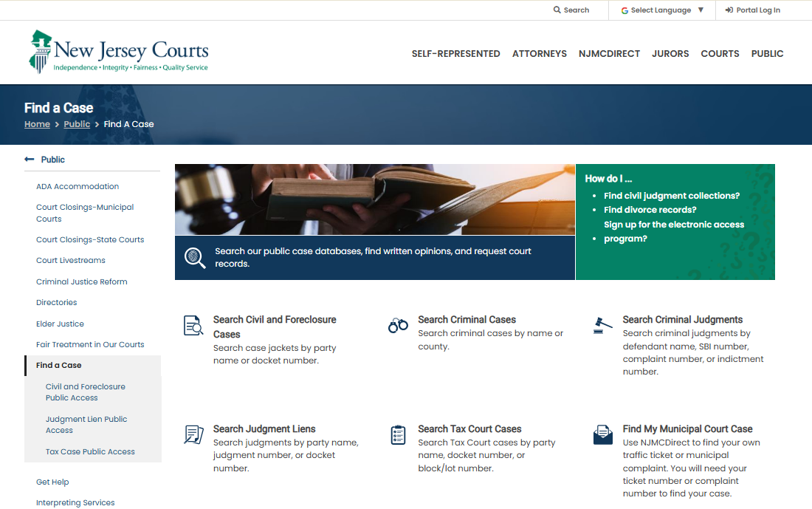The height and width of the screenshot is (509, 812).
Task: Open the NJMCDIRECT navigation menu
Action: (609, 53)
